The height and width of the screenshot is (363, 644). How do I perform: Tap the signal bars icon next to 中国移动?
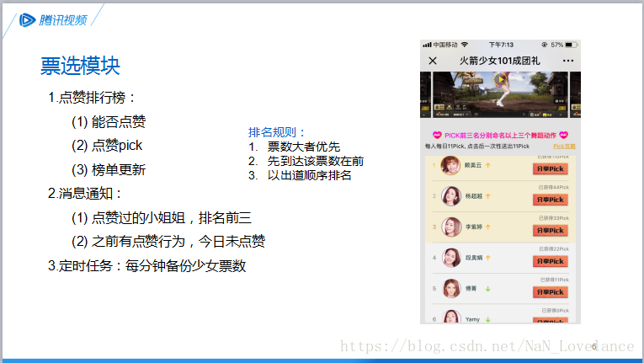[427, 45]
